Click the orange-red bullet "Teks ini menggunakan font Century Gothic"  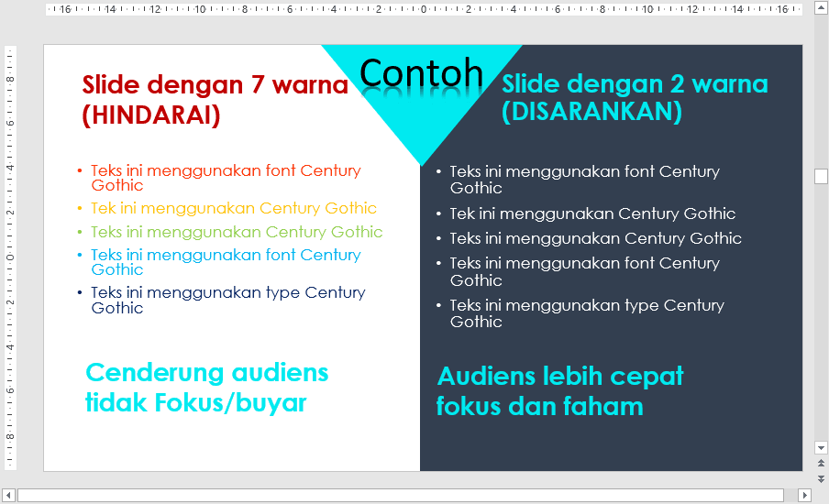click(226, 178)
